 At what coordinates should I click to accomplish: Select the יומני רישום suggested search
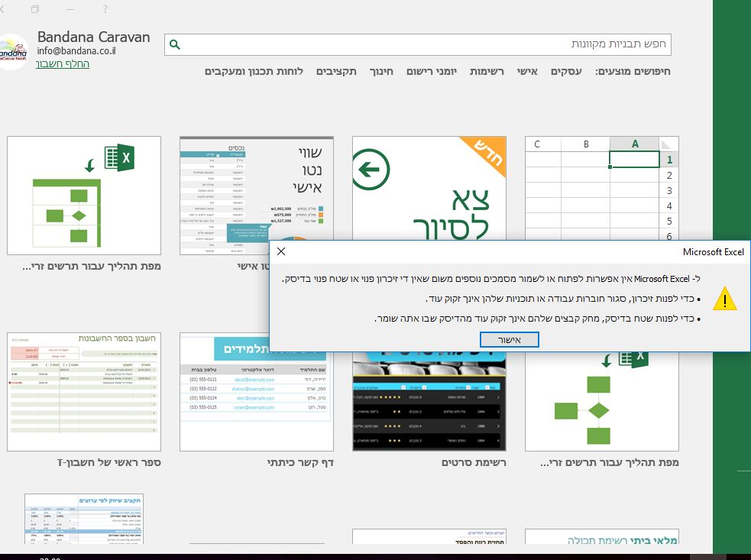pyautogui.click(x=432, y=71)
